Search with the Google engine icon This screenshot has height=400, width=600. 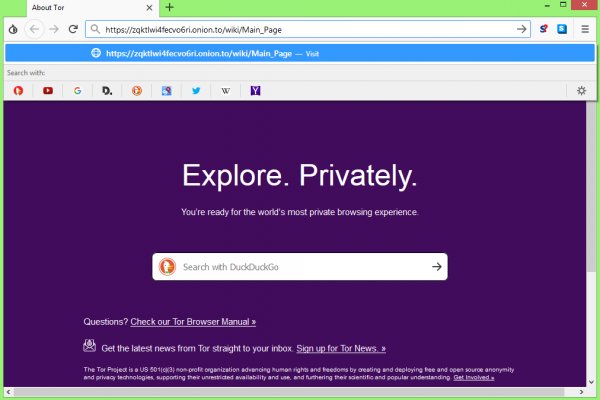77,91
